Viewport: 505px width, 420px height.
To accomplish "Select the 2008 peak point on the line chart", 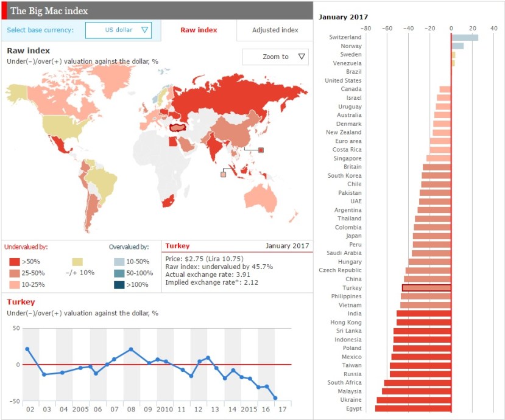I will [131, 349].
